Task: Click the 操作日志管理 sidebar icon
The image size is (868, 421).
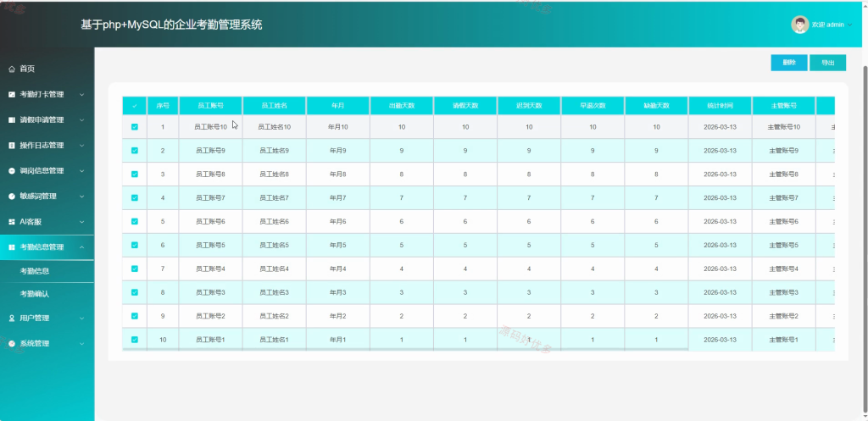Action: pyautogui.click(x=12, y=146)
